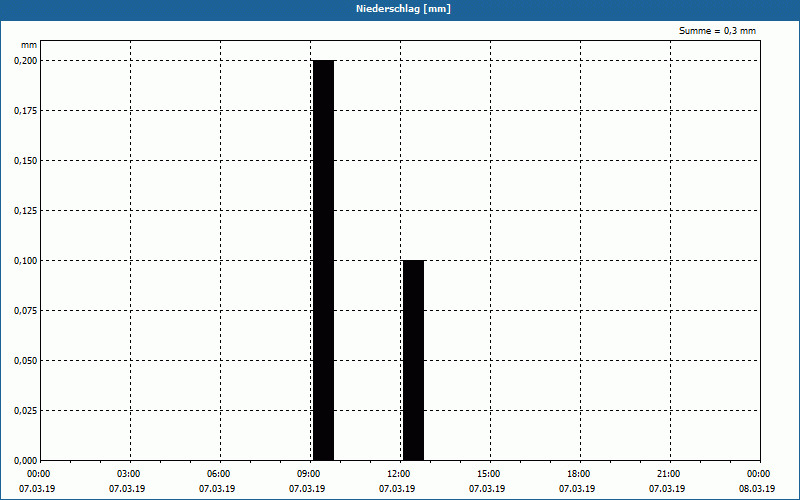Click the 0,100 y-axis value

(x=26, y=261)
